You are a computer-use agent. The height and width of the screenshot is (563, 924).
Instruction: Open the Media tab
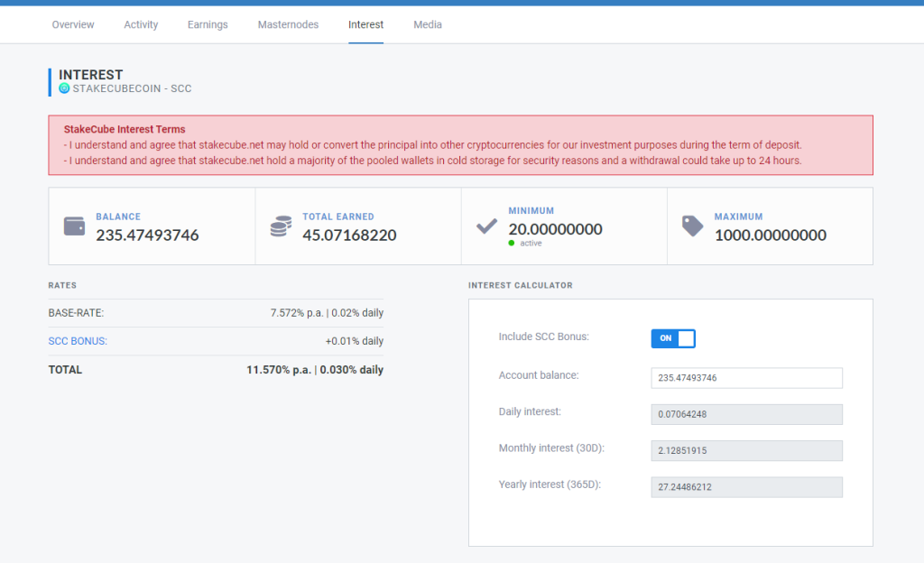[x=428, y=24]
